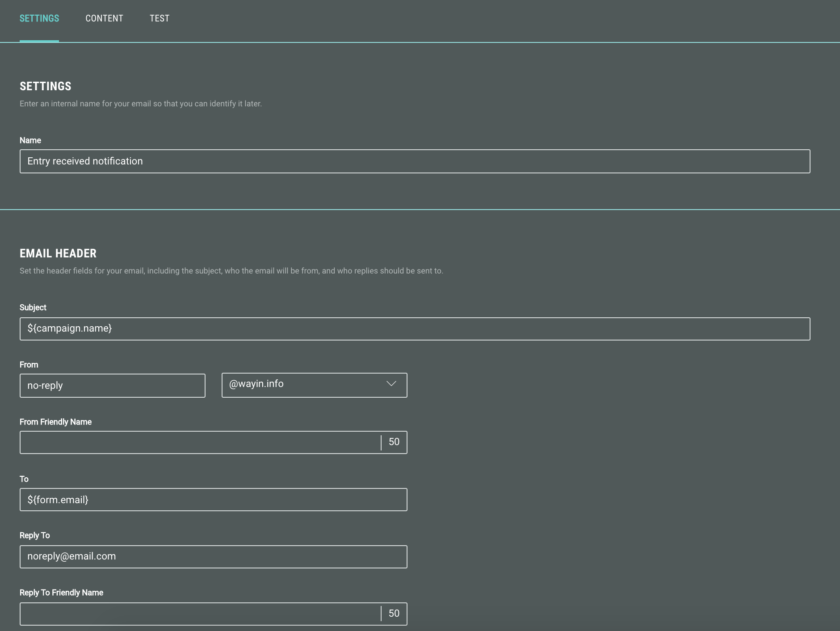Click the Reply To label
The image size is (840, 631).
coord(34,535)
